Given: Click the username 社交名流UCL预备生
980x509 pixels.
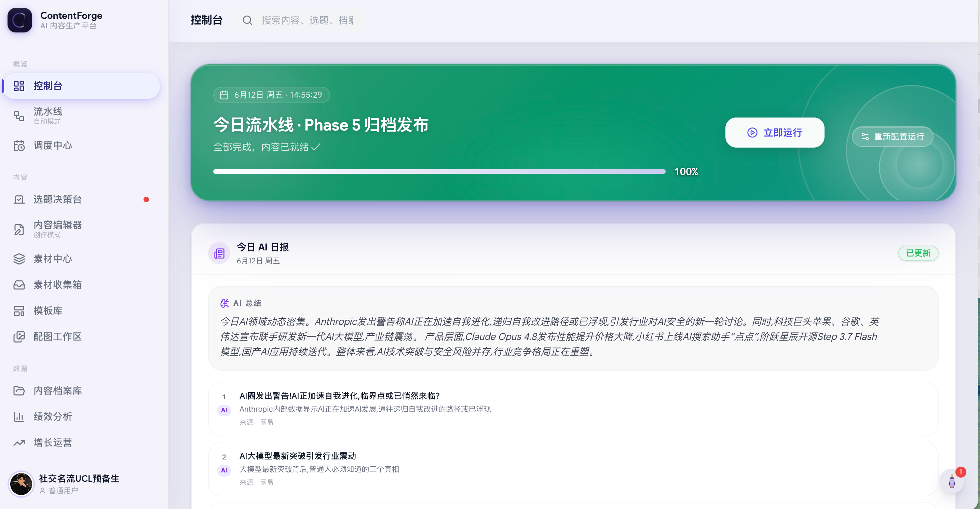Looking at the screenshot, I should (79, 479).
